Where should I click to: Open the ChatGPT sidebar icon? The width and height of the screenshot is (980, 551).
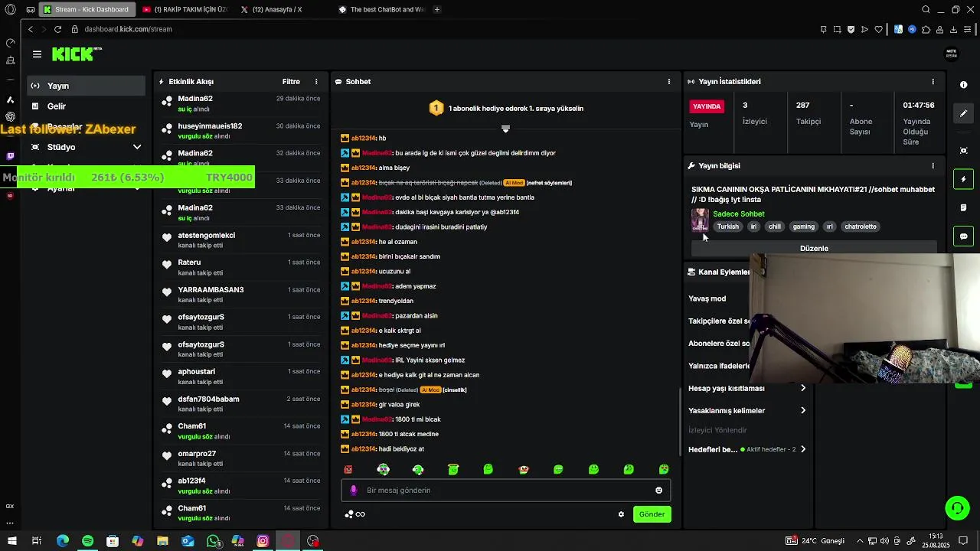coord(10,117)
